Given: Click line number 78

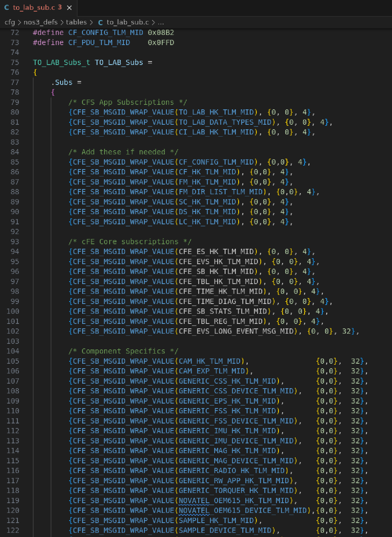Looking at the screenshot, I should point(15,92).
